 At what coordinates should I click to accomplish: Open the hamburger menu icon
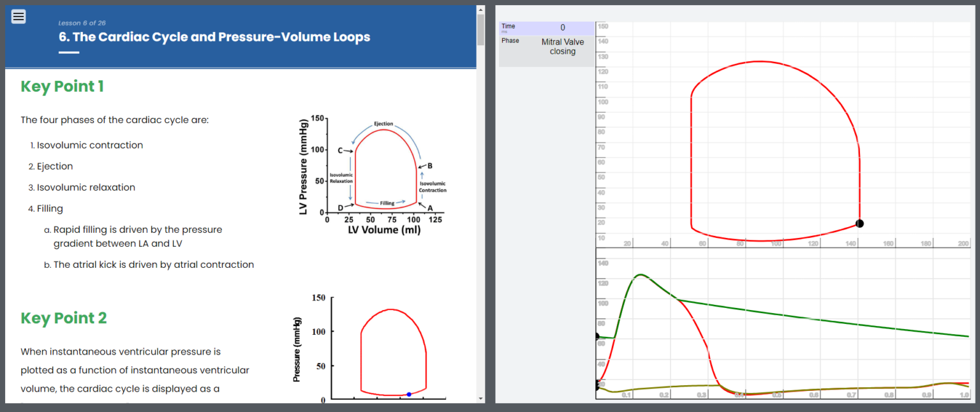pyautogui.click(x=19, y=17)
